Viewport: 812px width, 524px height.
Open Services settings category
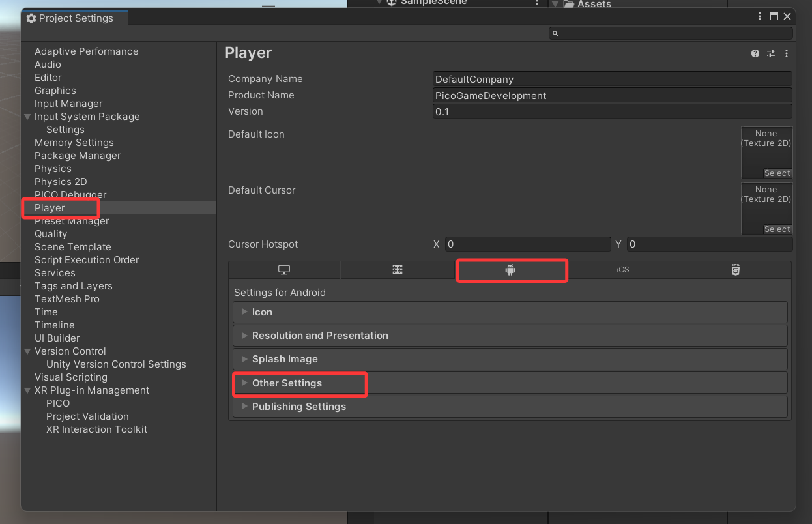tap(55, 273)
